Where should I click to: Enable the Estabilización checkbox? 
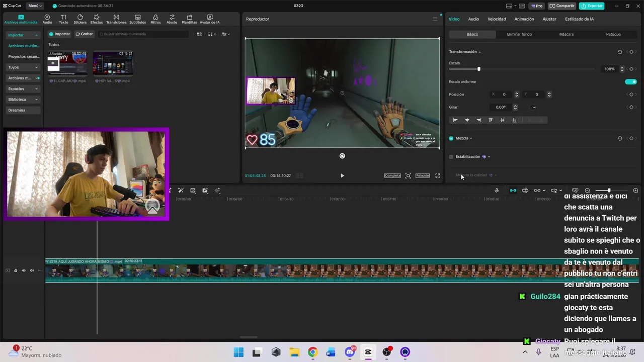pyautogui.click(x=451, y=157)
